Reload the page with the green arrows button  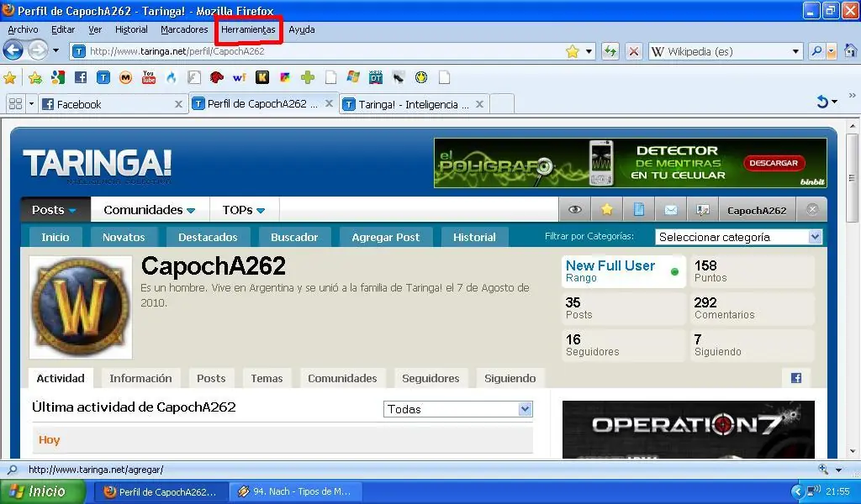click(610, 51)
